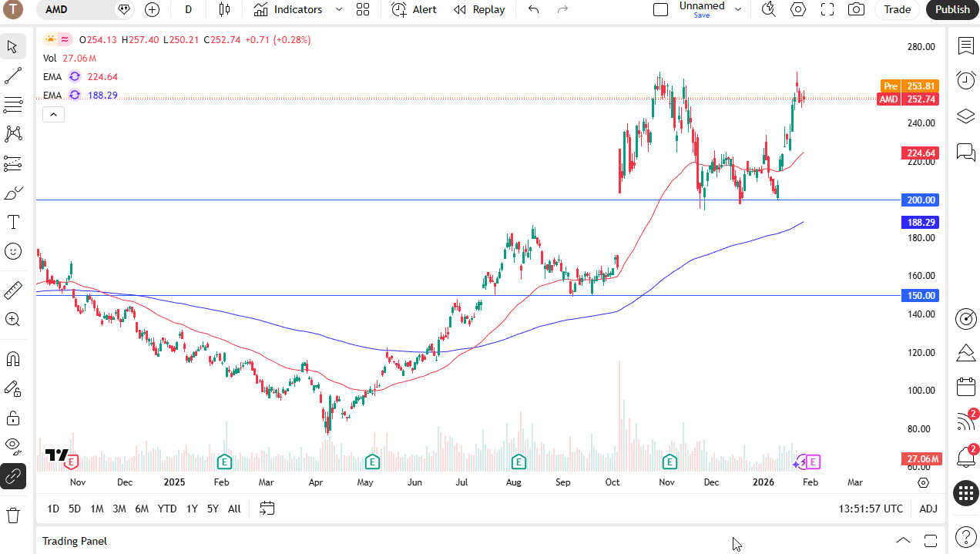The width and height of the screenshot is (980, 554).
Task: Open the user profile avatar menu
Action: (13, 9)
